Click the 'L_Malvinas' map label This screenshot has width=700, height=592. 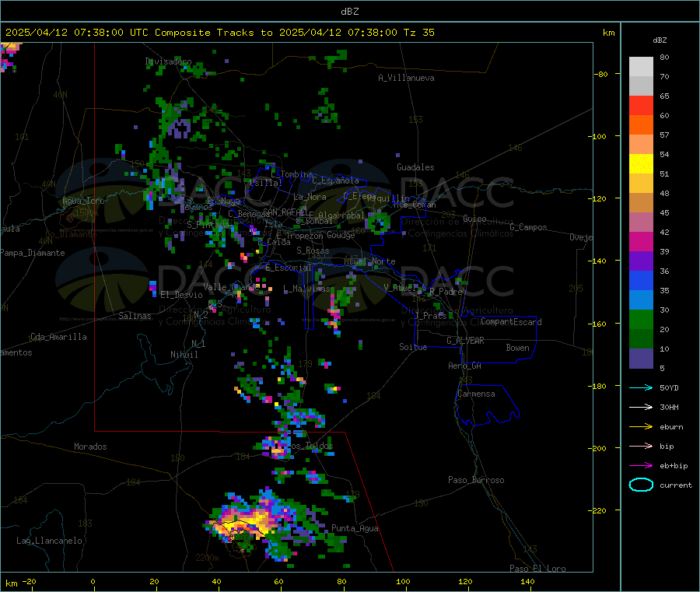point(306,289)
